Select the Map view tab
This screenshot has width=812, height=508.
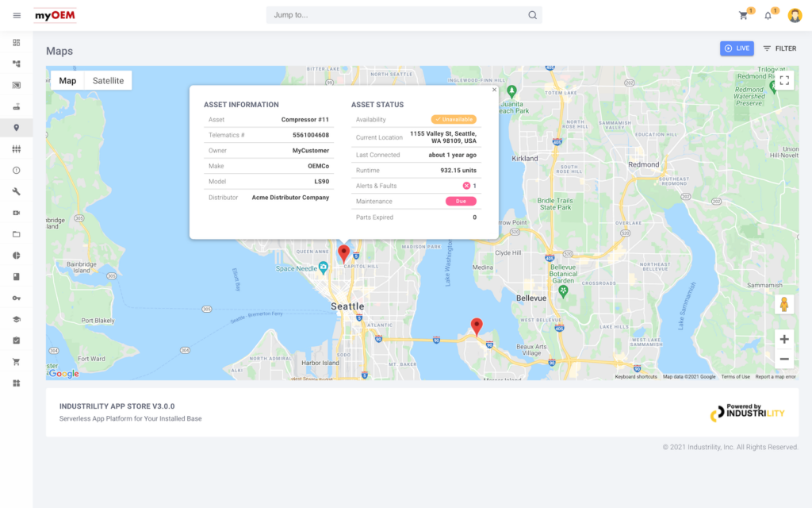click(67, 80)
